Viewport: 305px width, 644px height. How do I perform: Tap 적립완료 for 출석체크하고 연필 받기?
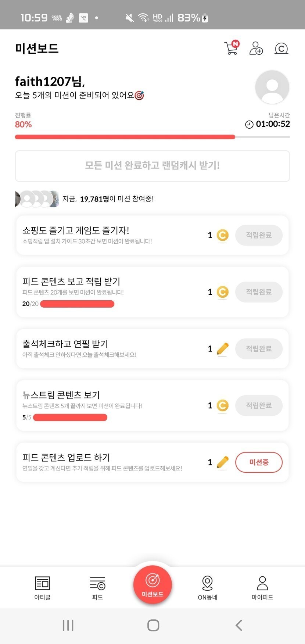point(259,348)
